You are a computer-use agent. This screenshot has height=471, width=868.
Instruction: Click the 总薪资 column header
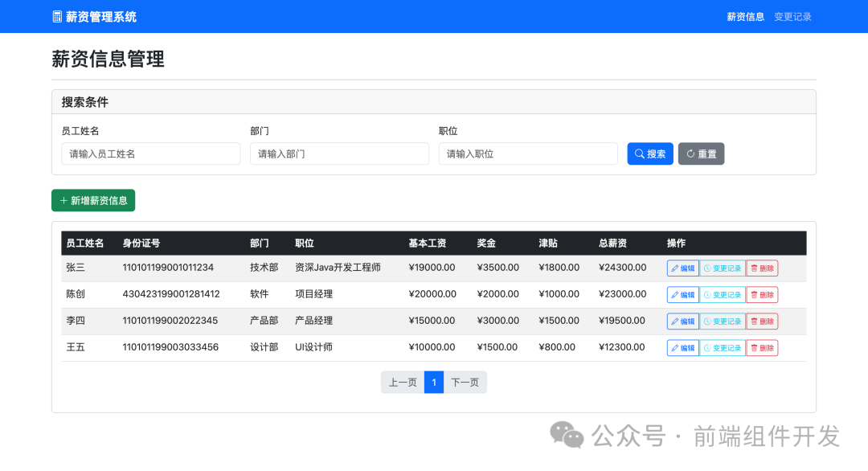pos(612,243)
